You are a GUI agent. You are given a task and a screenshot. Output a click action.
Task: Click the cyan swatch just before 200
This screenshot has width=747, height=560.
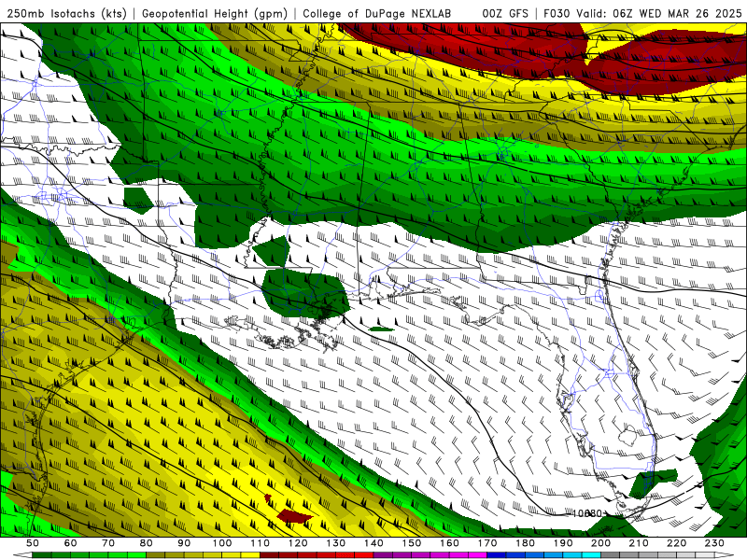591,555
